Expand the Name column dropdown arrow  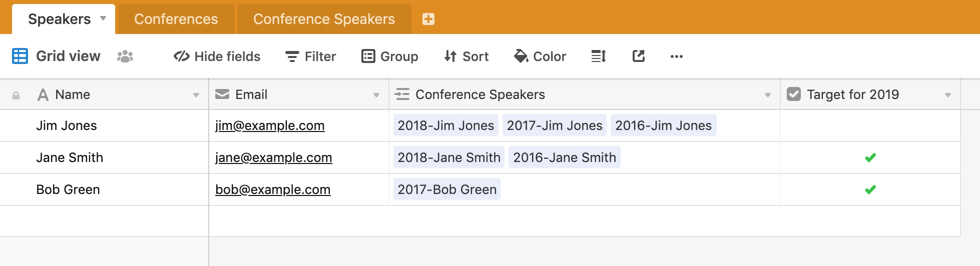point(196,95)
